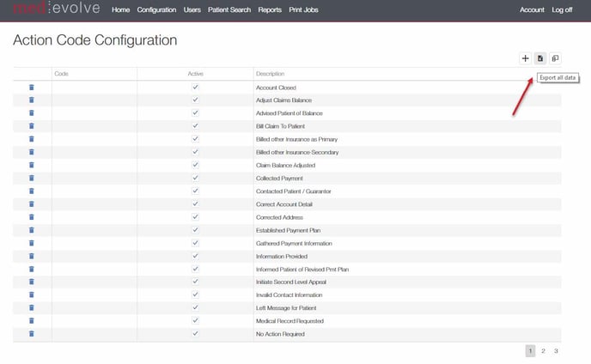The height and width of the screenshot is (364, 591).
Task: Remove the Corrected Address row via trash icon
Action: [x=32, y=217]
